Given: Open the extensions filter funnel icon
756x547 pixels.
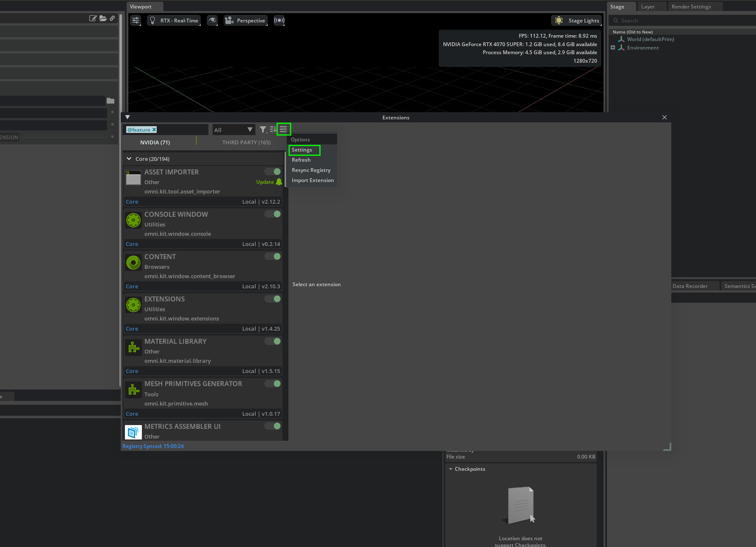Looking at the screenshot, I should click(263, 130).
